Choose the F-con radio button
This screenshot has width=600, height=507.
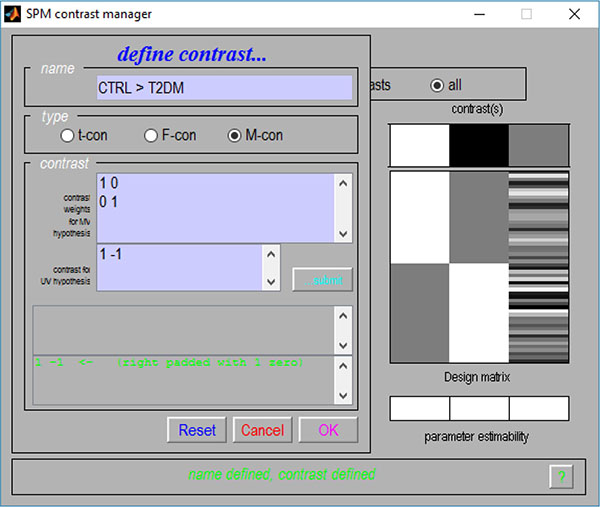151,135
